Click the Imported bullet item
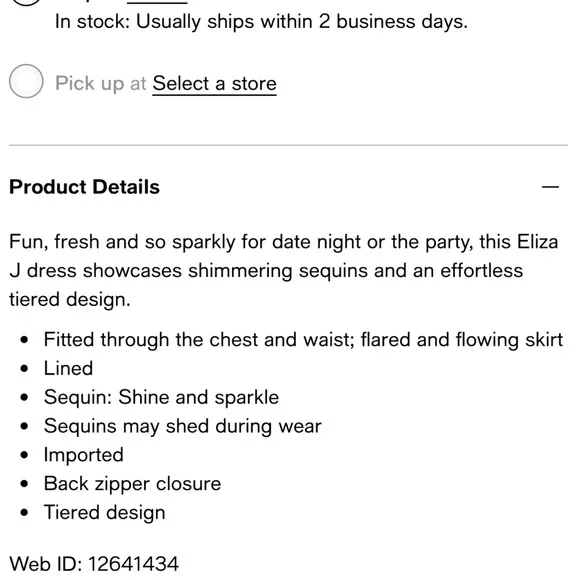Image resolution: width=580 pixels, height=580 pixels. [84, 455]
